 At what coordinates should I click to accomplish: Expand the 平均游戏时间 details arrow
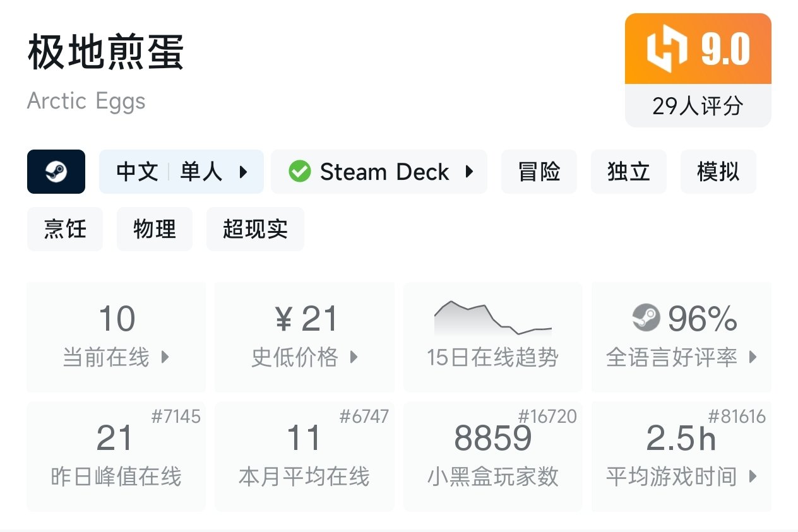click(x=753, y=476)
